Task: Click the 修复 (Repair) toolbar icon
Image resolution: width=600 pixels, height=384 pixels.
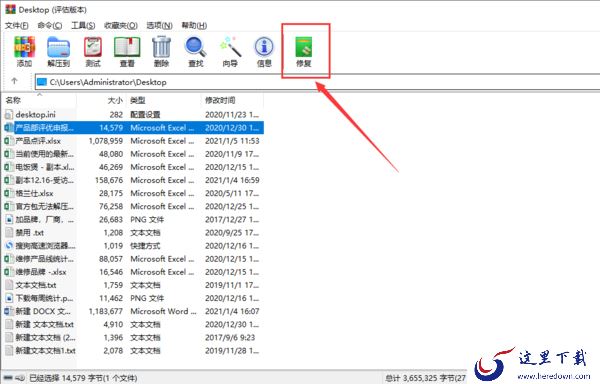Action: [x=304, y=51]
